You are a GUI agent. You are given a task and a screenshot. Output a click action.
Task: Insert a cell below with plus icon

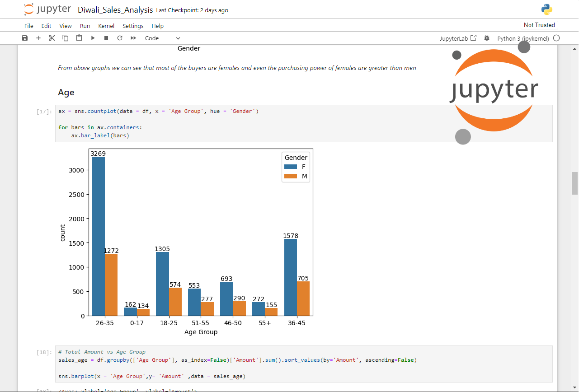point(38,38)
